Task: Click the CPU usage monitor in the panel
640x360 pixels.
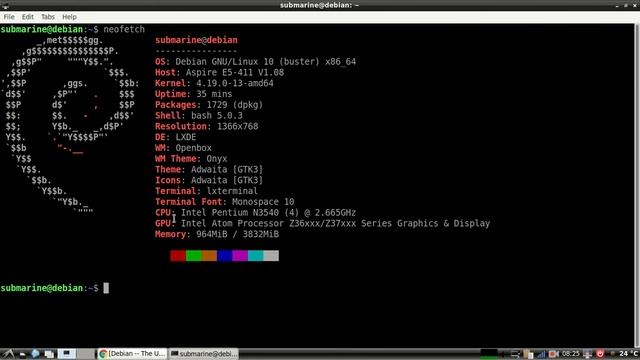Action: point(489,354)
